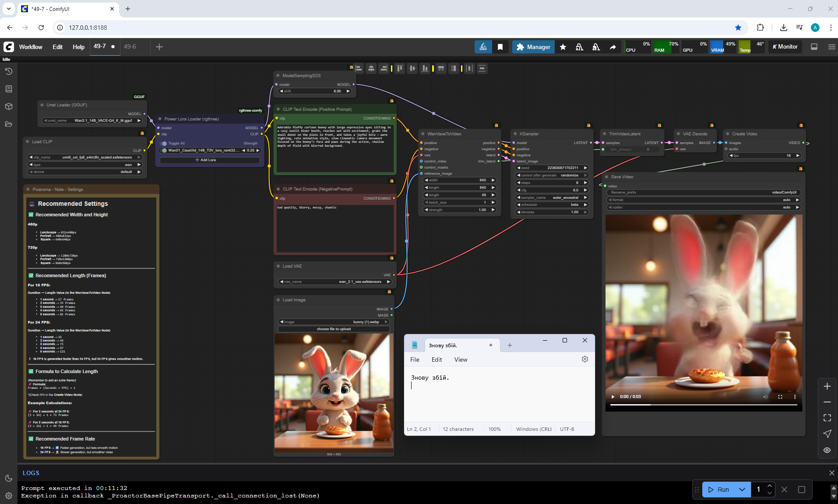The width and height of the screenshot is (838, 504).
Task: Click the K Monitor button
Action: pos(785,47)
